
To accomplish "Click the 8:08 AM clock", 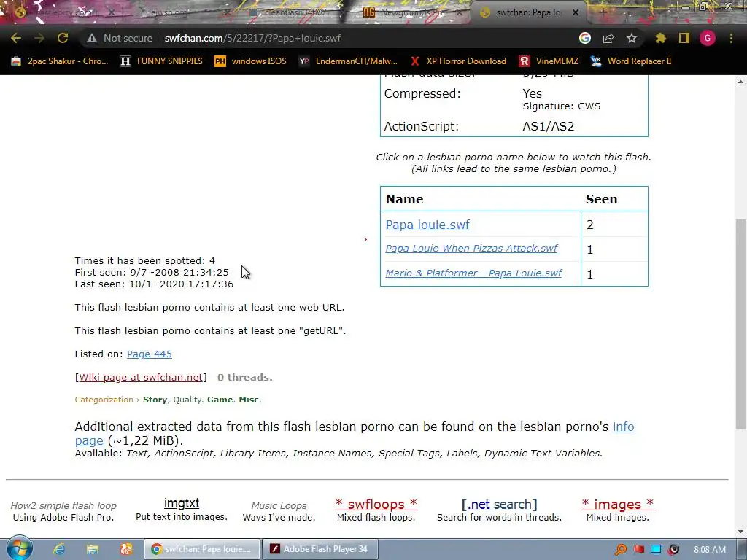I will 710,550.
